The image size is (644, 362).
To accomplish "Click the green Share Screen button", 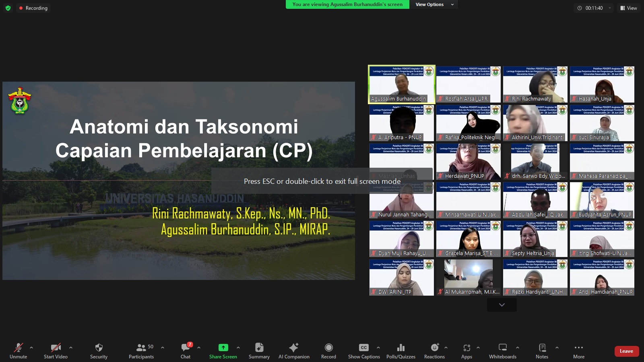I will pos(223,351).
